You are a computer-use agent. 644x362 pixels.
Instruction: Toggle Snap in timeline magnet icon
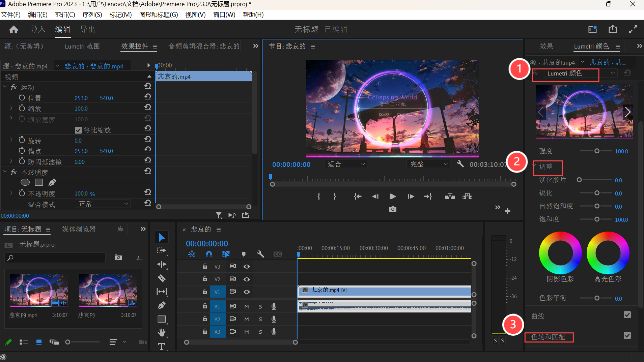pyautogui.click(x=209, y=254)
